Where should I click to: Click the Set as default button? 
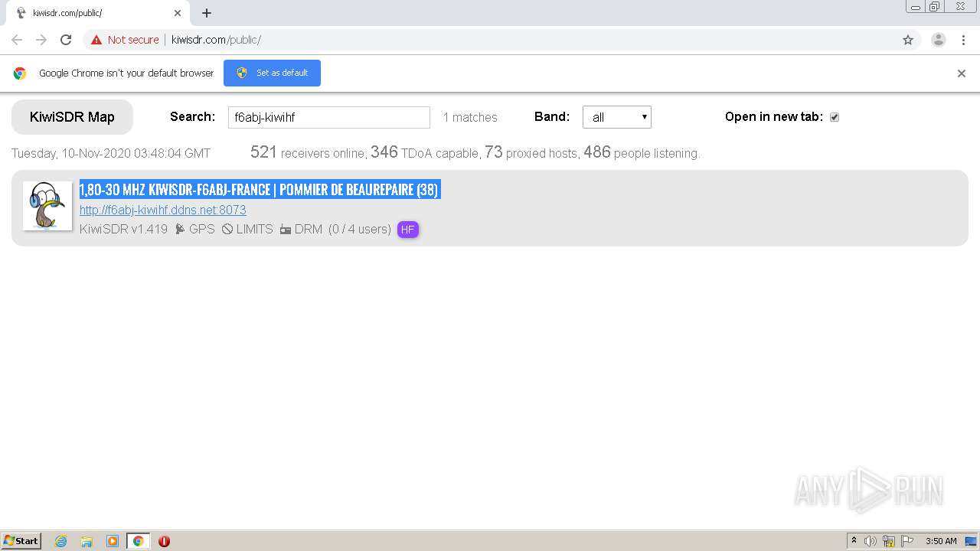[272, 73]
